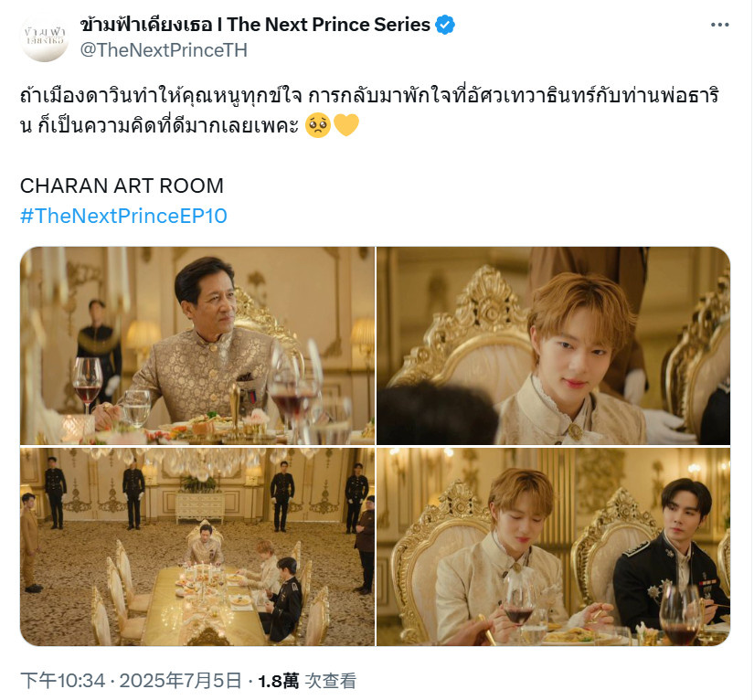This screenshot has width=754, height=700.
Task: Open the #TheNextPrinceEP10 hashtag
Action: pos(123,216)
